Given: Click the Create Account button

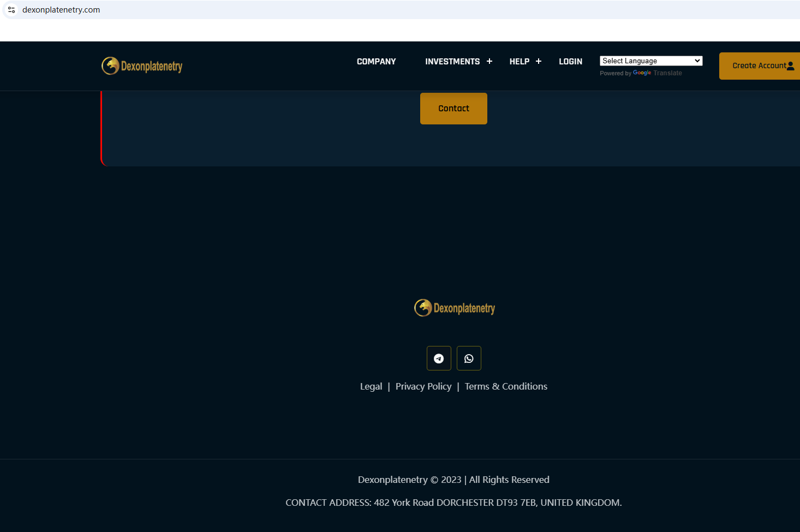Looking at the screenshot, I should pos(760,66).
